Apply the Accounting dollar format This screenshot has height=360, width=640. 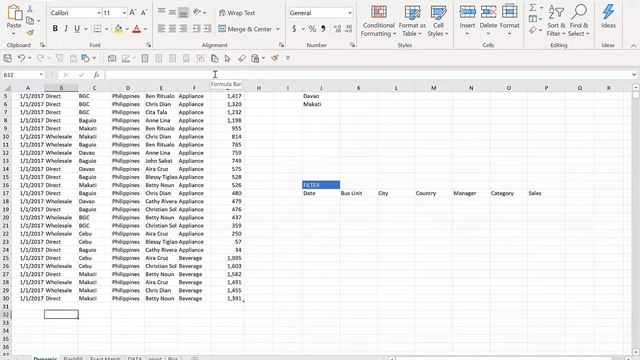(x=294, y=29)
